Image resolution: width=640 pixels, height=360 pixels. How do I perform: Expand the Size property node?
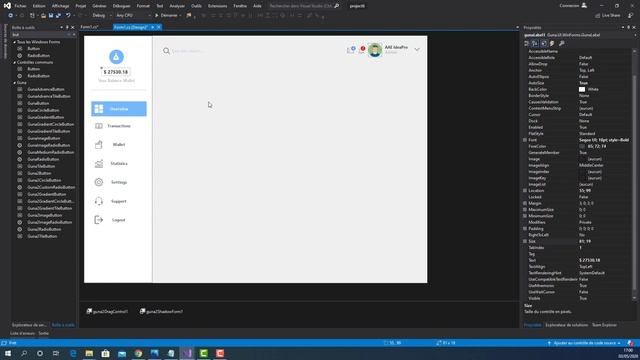(525, 241)
